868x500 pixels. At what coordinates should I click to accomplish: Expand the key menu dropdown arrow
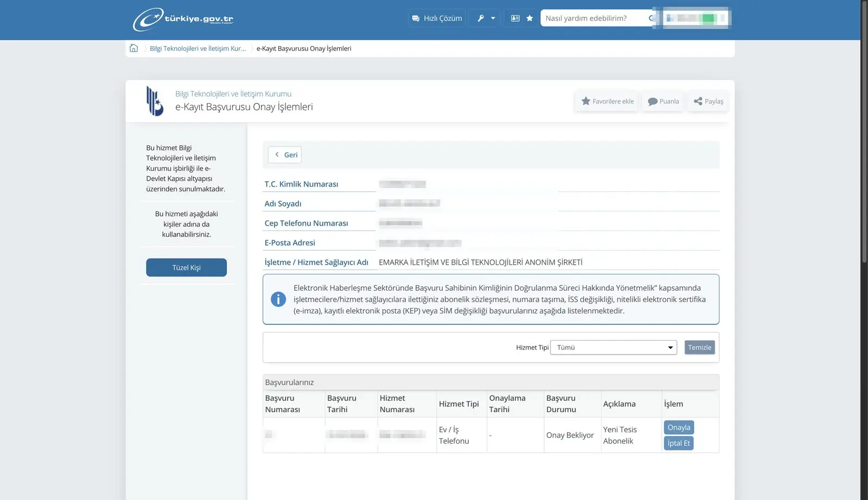click(x=493, y=18)
